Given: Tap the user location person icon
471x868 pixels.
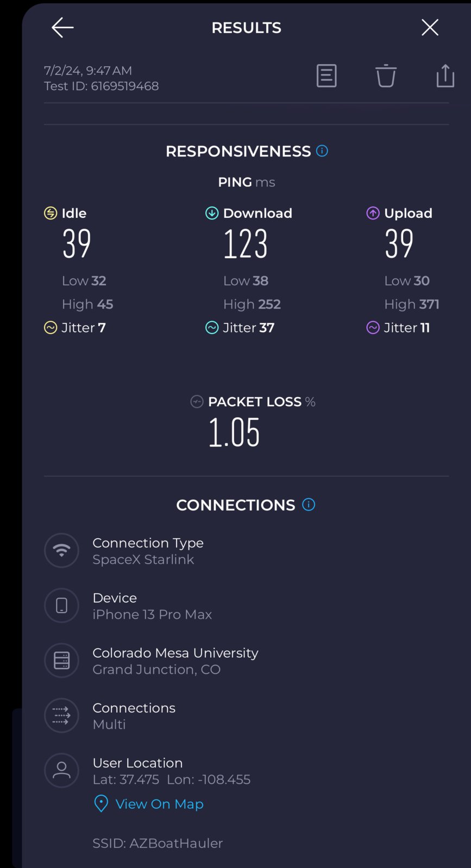Looking at the screenshot, I should click(x=61, y=770).
